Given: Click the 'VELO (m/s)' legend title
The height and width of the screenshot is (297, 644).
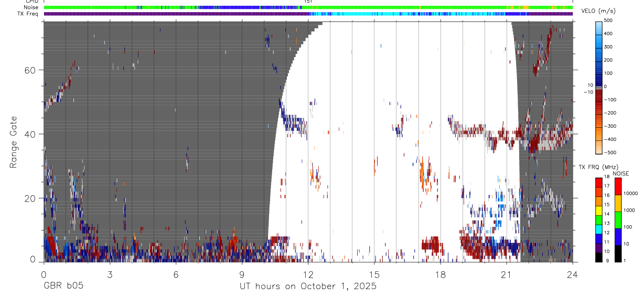Looking at the screenshot, I should click(599, 12).
